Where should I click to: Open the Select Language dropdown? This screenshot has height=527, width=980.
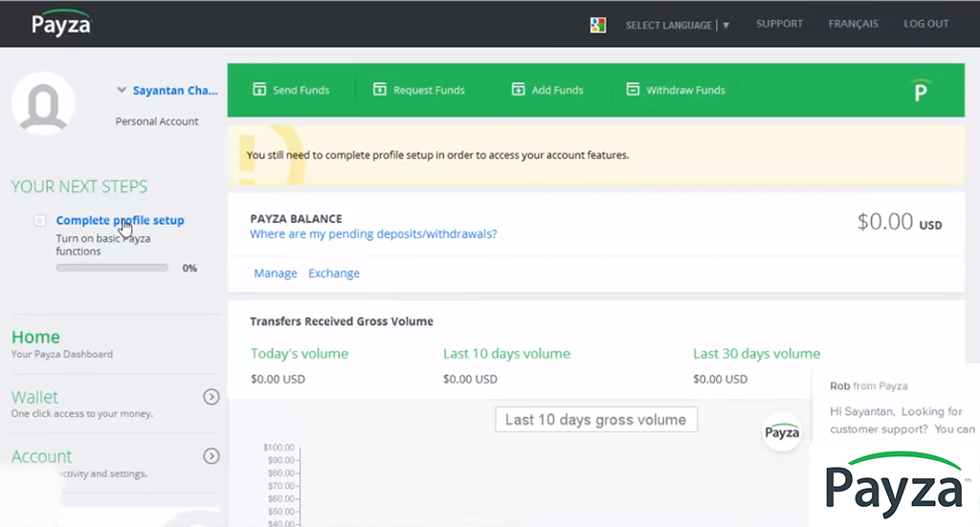677,25
